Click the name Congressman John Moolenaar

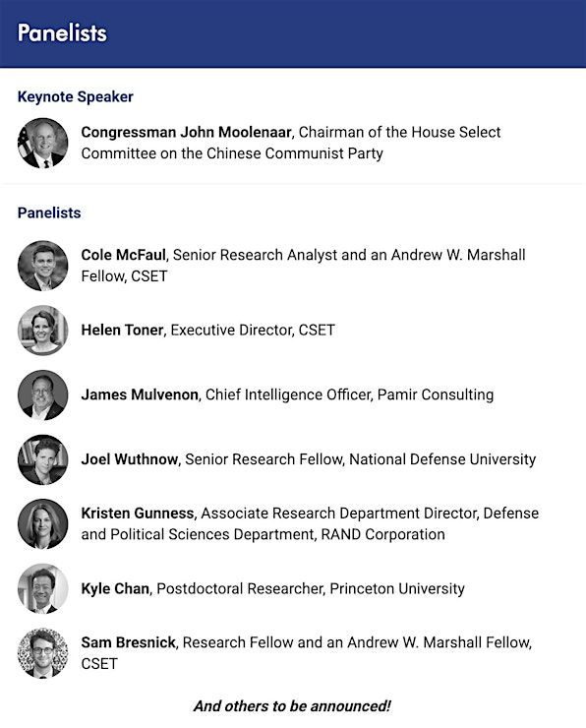[x=186, y=133]
